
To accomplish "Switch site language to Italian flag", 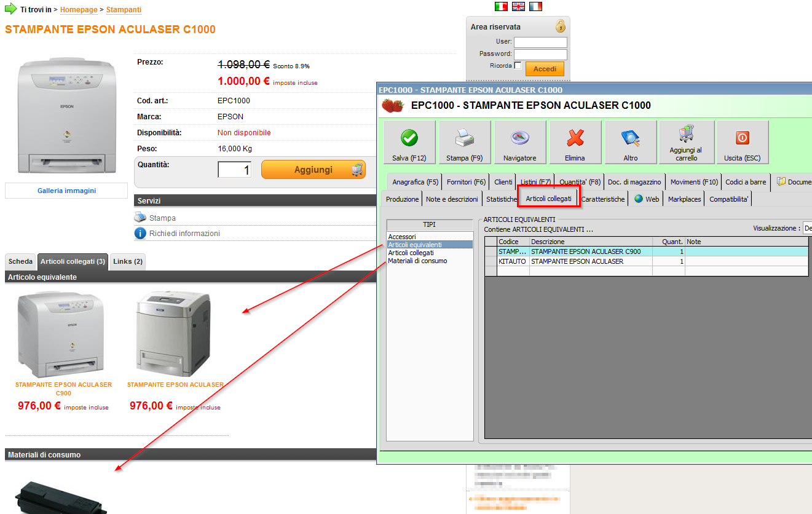I will pyautogui.click(x=501, y=7).
